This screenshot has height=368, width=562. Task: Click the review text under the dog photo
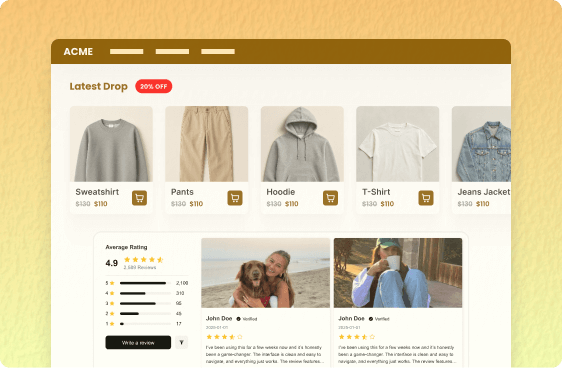pos(265,354)
